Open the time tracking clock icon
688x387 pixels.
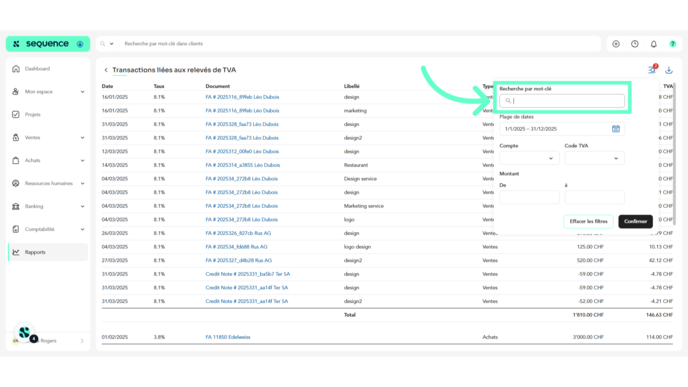pyautogui.click(x=635, y=44)
